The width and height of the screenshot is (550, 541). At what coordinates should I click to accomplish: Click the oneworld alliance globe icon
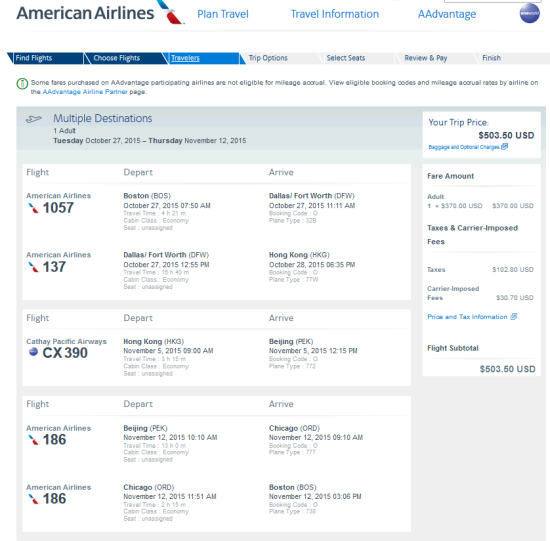[x=529, y=13]
